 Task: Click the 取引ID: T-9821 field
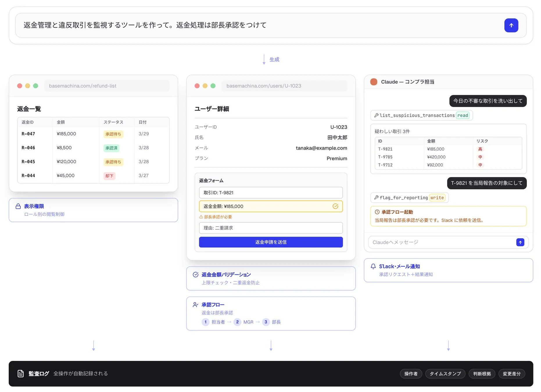point(271,193)
